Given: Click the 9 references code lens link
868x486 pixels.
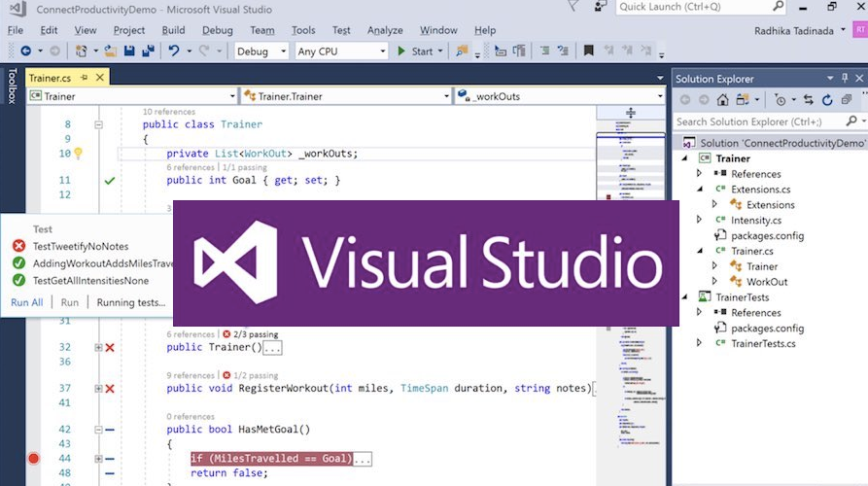Looking at the screenshot, I should tap(191, 375).
